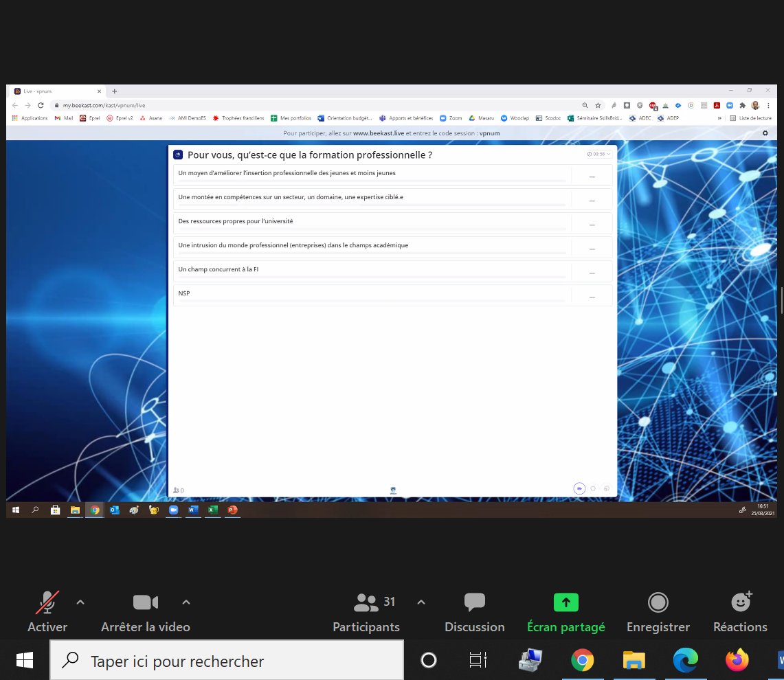784x680 pixels.
Task: Open the Discussion chat panel
Action: click(475, 611)
